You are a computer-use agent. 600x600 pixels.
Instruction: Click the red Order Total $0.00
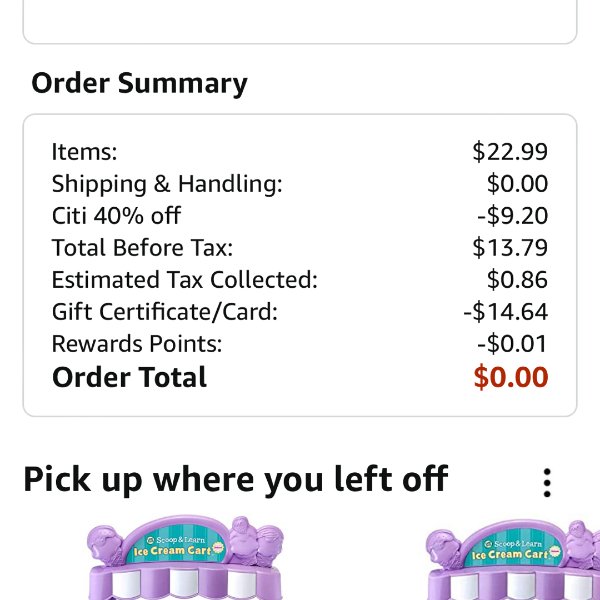pos(511,377)
